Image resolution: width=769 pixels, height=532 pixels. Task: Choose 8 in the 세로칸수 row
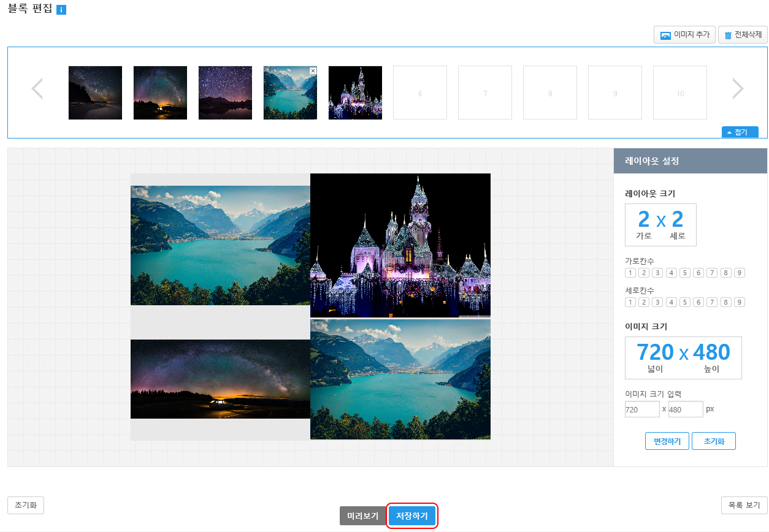pyautogui.click(x=726, y=302)
